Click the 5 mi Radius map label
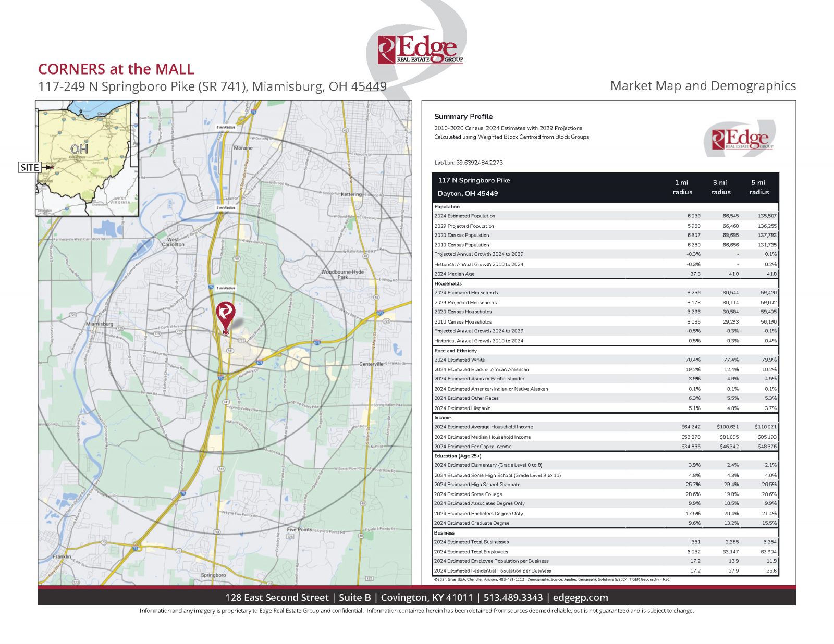This screenshot has height=644, width=834. [226, 127]
